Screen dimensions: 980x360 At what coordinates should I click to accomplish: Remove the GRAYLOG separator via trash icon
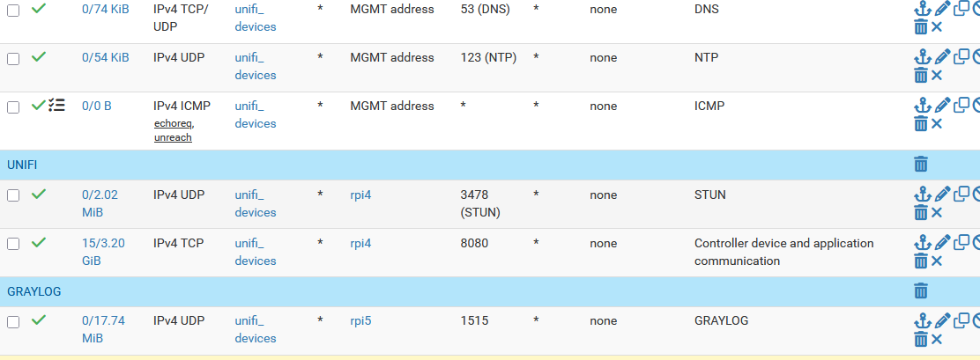pos(921,291)
